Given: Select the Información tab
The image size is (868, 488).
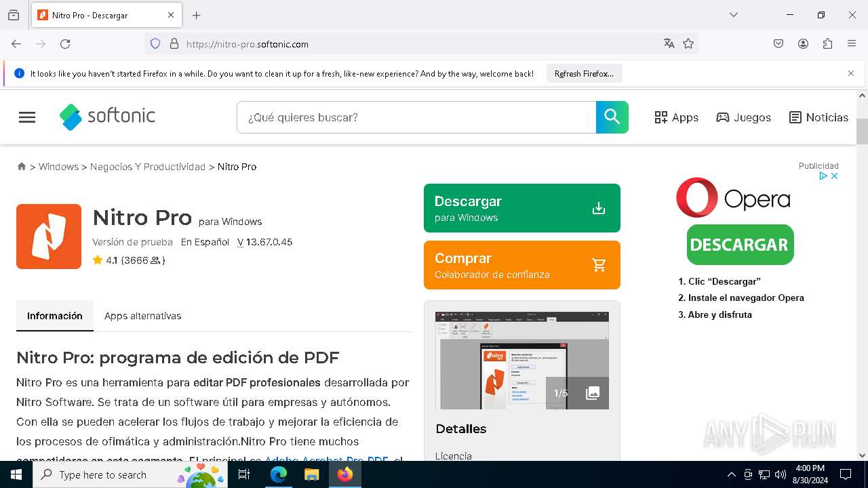Looking at the screenshot, I should coord(55,316).
